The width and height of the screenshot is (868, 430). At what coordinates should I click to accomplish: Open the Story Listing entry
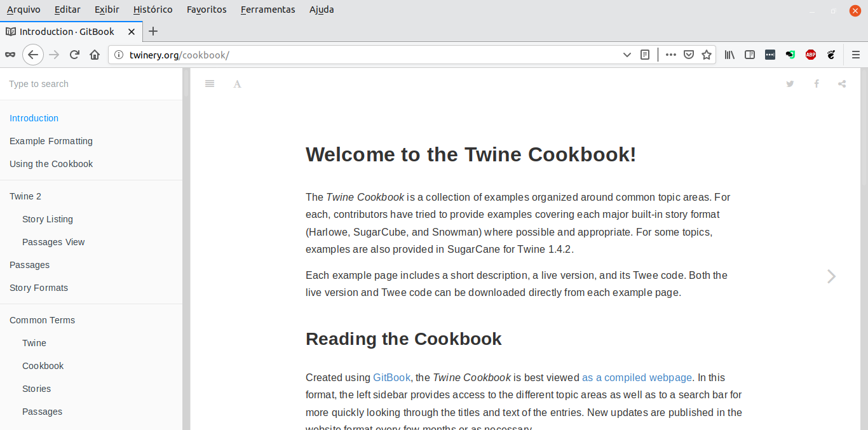(x=48, y=219)
